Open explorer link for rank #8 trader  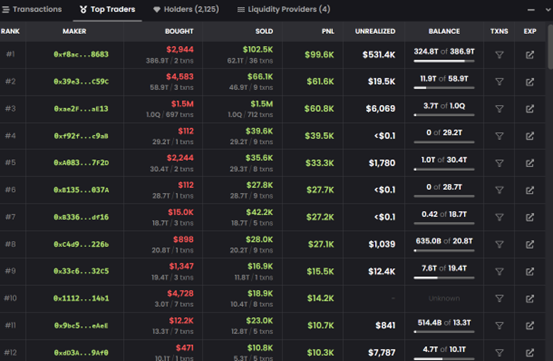tap(530, 244)
